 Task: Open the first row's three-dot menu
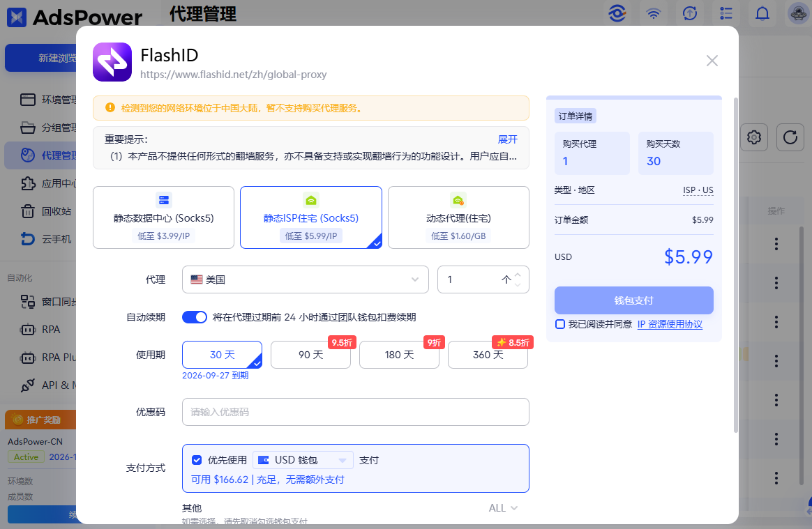pyautogui.click(x=776, y=244)
